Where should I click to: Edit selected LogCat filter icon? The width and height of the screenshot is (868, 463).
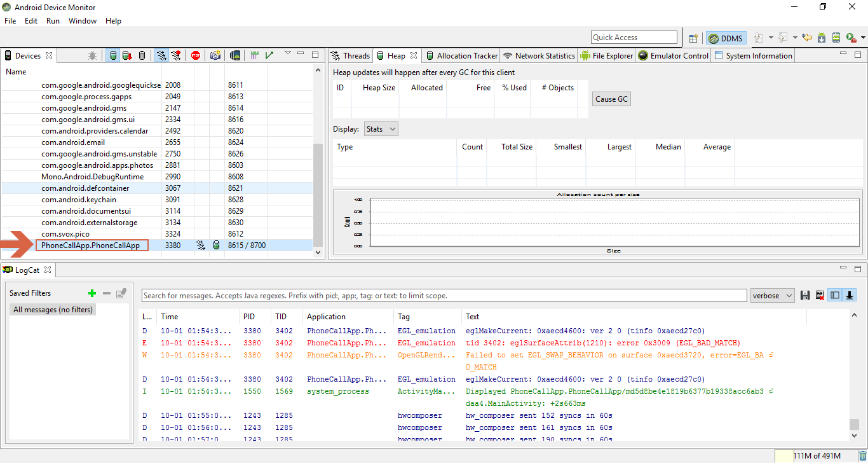coord(121,293)
